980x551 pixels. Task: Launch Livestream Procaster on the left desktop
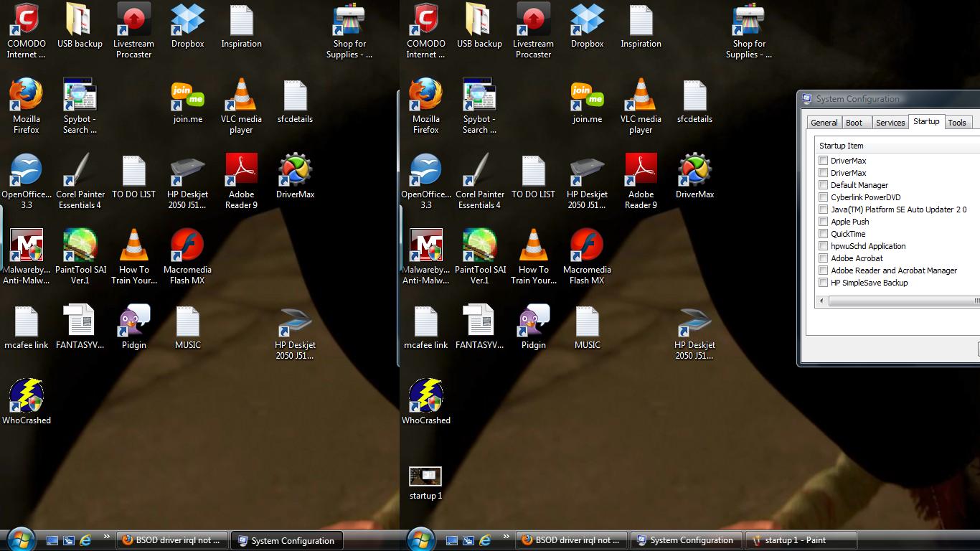coord(133,30)
